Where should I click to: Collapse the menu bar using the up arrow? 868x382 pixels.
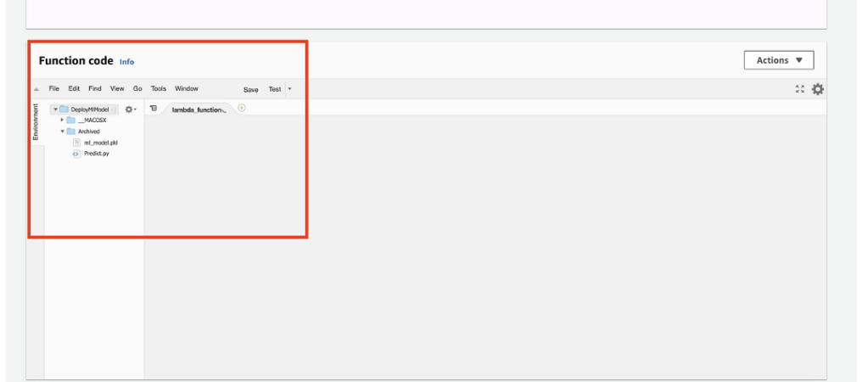click(x=36, y=89)
